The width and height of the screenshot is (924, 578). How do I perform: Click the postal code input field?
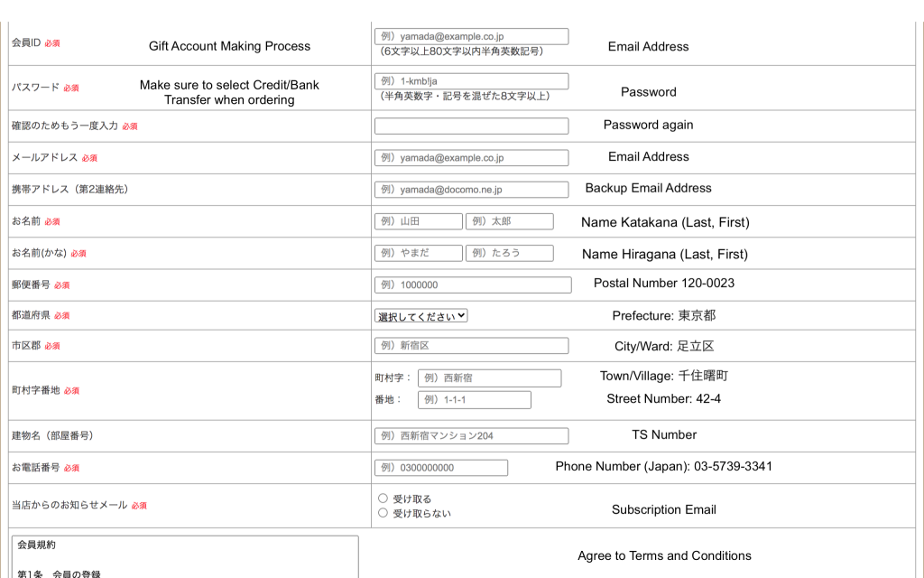473,284
